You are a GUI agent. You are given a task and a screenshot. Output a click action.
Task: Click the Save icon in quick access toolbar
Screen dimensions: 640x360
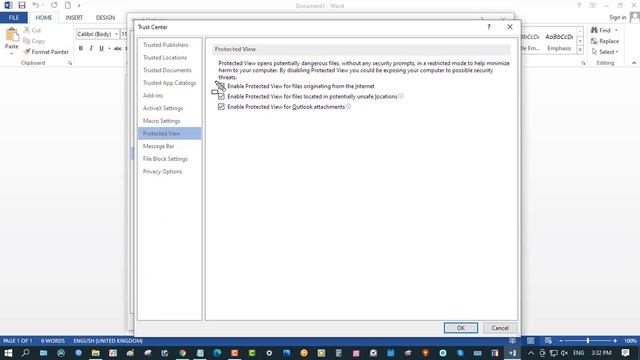point(22,5)
